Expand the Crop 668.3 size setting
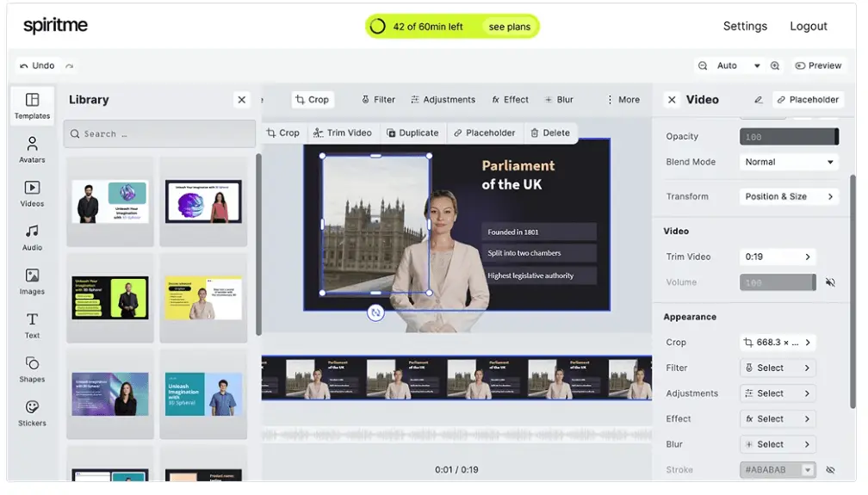Image resolution: width=868 pixels, height=495 pixels. coord(778,343)
